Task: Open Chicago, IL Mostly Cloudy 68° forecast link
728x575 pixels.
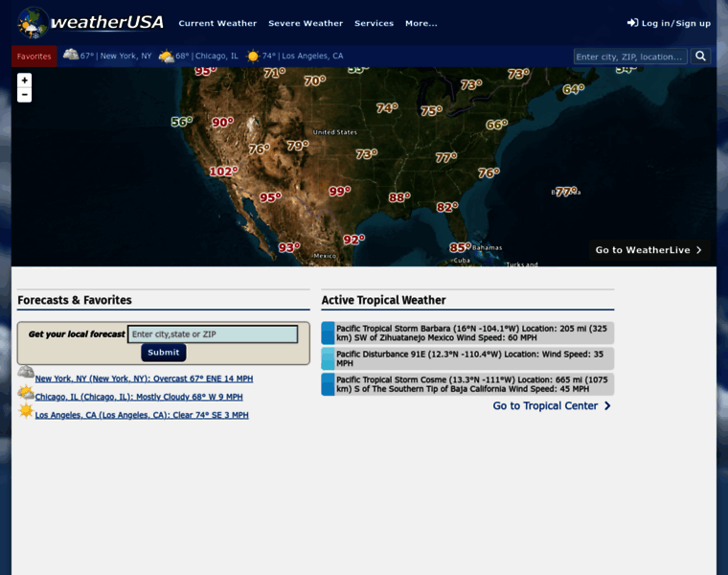Action: tap(139, 397)
